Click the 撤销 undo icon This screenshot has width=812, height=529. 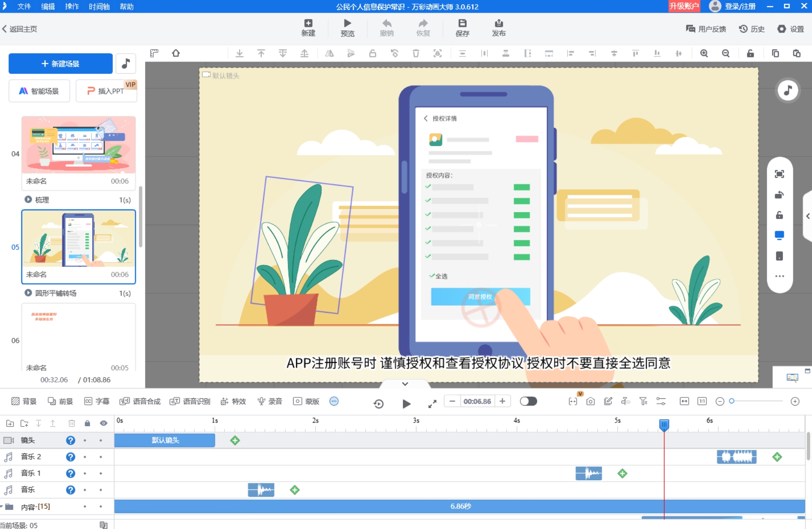387,28
